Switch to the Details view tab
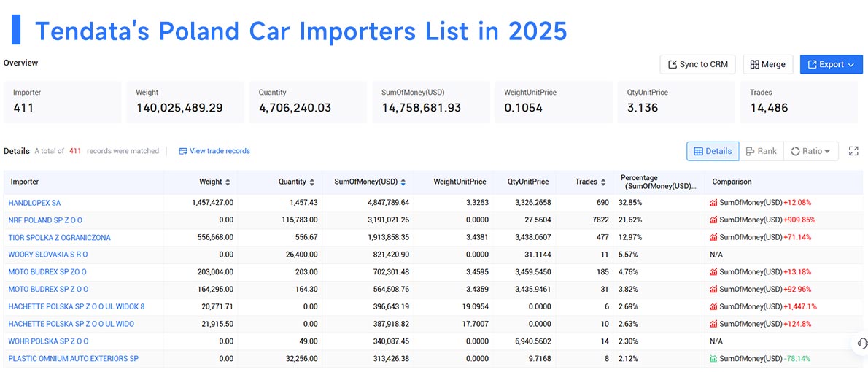This screenshot has height=372, width=868. [713, 151]
